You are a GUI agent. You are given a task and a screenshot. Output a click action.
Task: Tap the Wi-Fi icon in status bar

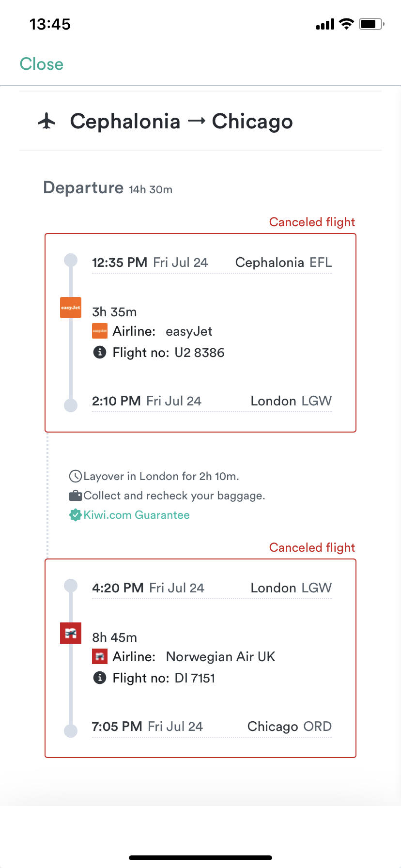346,24
